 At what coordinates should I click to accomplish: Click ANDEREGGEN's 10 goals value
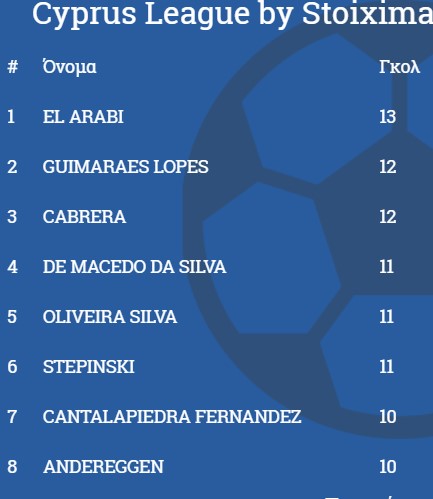coord(388,467)
